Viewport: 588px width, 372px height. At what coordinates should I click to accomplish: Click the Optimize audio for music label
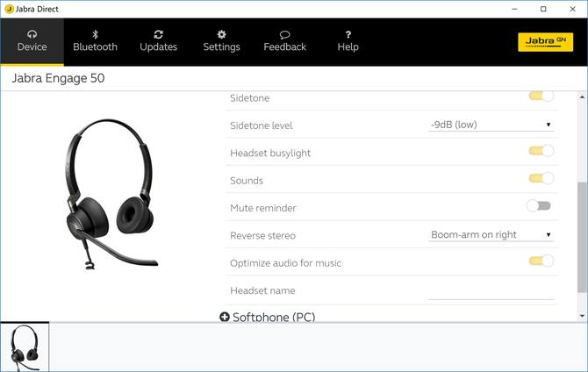tap(286, 263)
